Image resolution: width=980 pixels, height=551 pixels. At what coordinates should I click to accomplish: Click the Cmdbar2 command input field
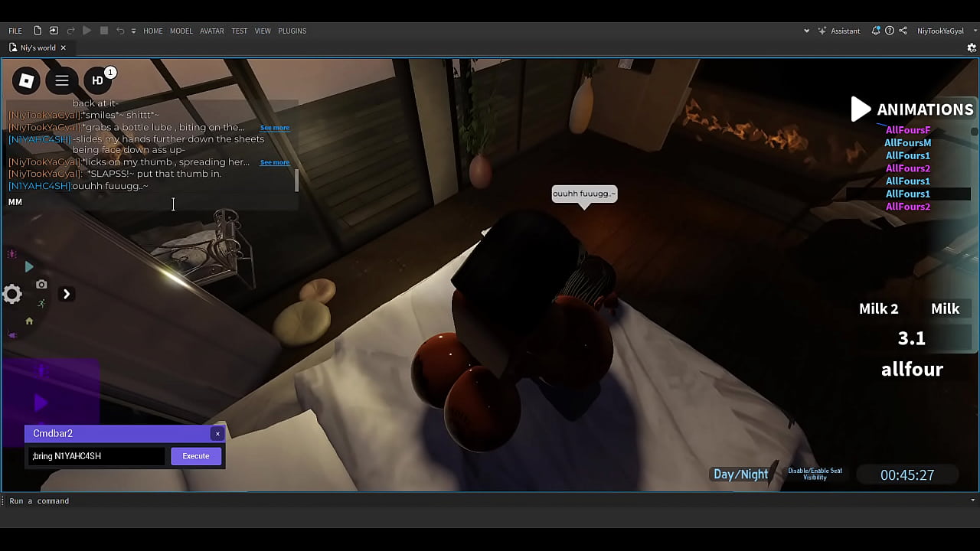tap(96, 456)
